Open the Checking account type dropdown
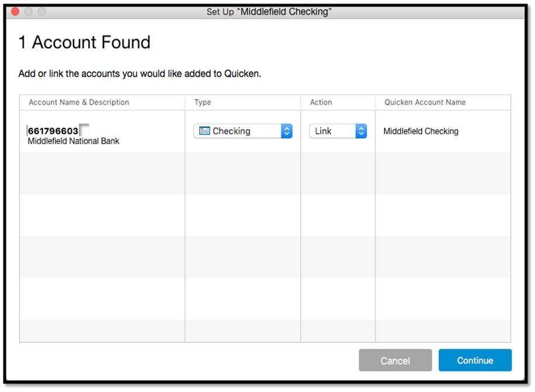Viewport: 535px width, 392px height. coord(243,131)
